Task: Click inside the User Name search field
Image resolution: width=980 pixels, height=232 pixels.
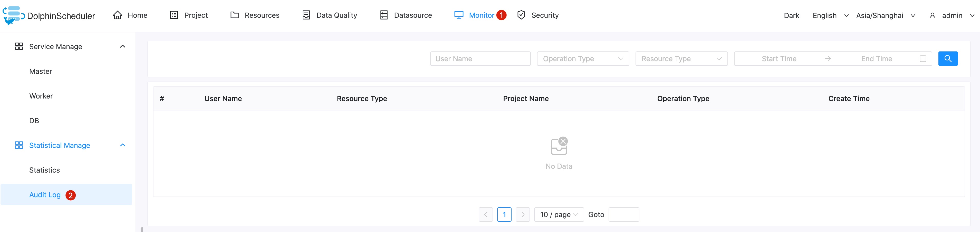Action: (480, 58)
